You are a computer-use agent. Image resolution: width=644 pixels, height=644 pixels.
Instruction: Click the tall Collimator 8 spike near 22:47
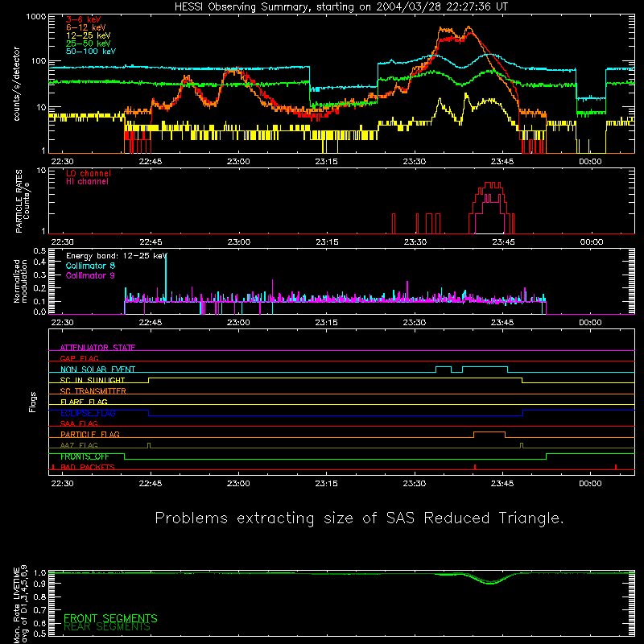[x=166, y=277]
